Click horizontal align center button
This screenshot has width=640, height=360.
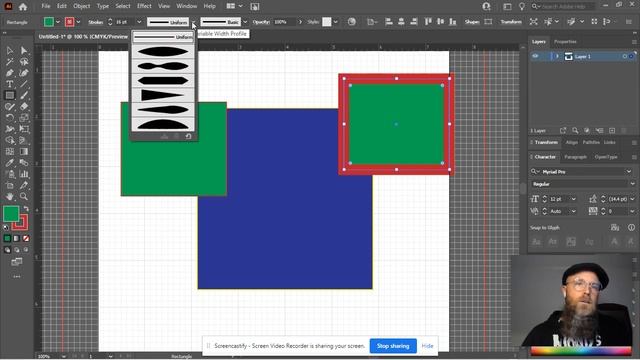401,22
